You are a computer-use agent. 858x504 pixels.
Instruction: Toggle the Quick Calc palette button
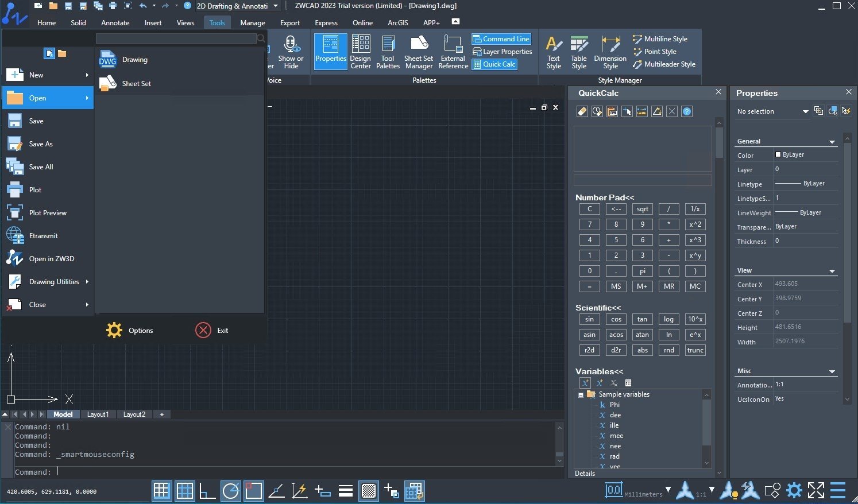tap(494, 64)
